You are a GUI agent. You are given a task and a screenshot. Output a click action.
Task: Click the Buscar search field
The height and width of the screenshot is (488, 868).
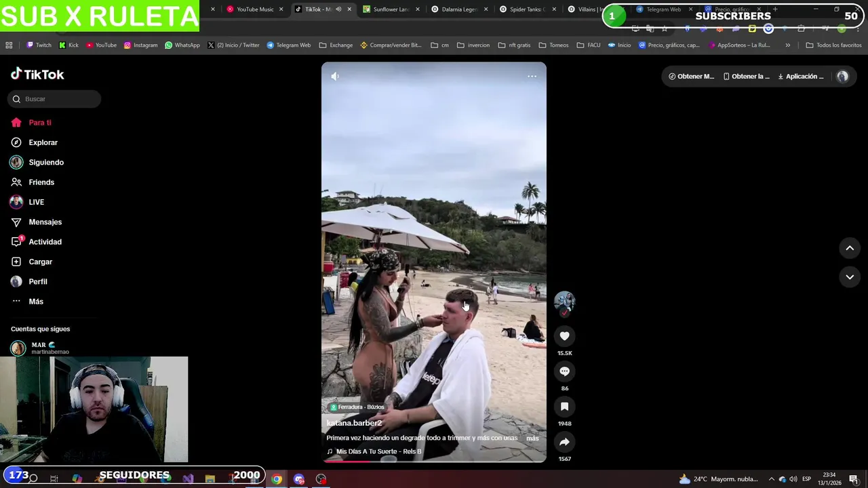54,99
